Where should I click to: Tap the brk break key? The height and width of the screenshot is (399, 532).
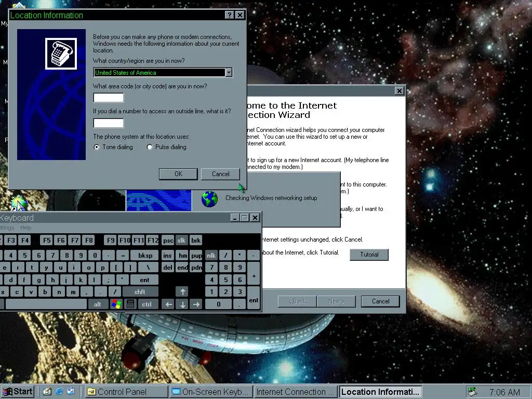click(x=196, y=240)
